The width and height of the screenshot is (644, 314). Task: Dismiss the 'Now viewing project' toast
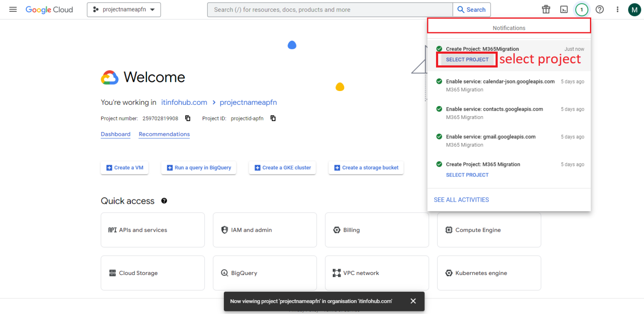pos(413,301)
